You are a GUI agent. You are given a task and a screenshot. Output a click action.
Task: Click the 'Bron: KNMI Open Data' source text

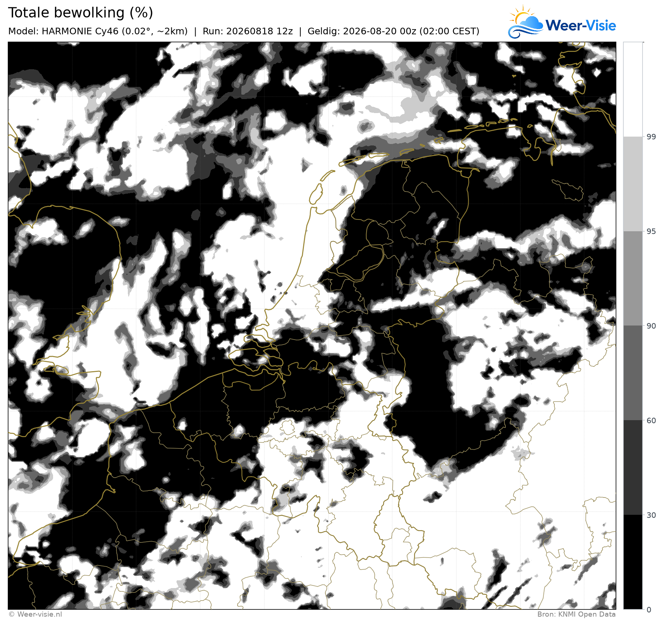(x=577, y=614)
